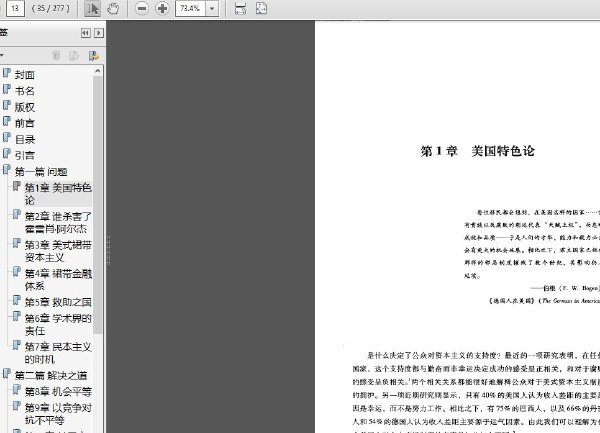Select bookmark 第1章 美国特色论
The width and height of the screenshot is (600, 433).
tap(57, 193)
